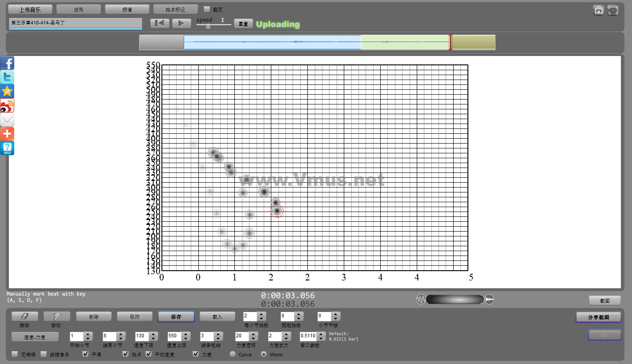Select the Curve radio button
Image resolution: width=632 pixels, height=364 pixels.
[x=232, y=354]
